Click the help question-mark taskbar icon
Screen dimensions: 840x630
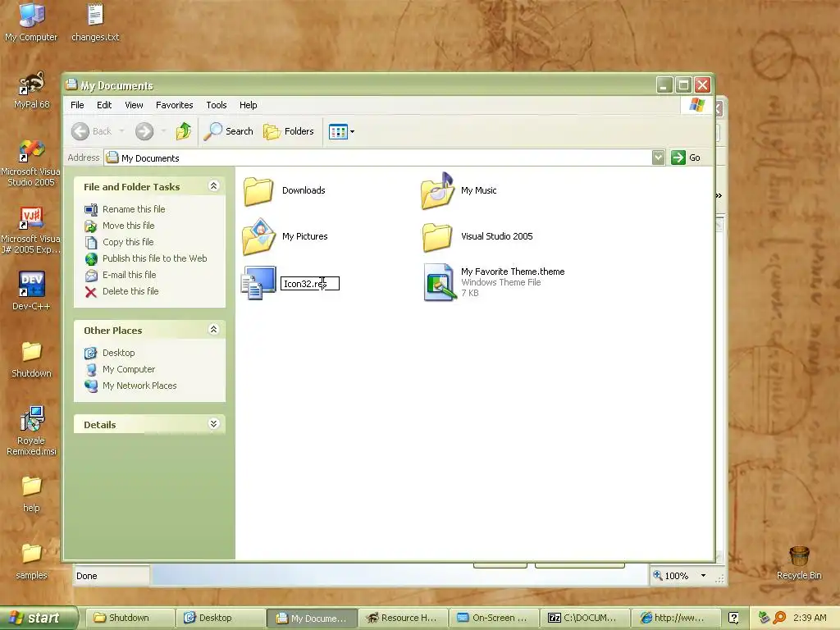pyautogui.click(x=733, y=618)
